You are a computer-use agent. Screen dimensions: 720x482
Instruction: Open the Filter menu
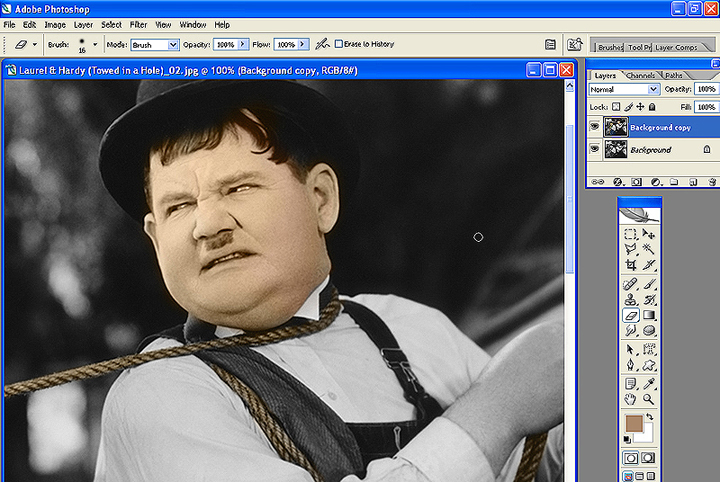coord(138,24)
